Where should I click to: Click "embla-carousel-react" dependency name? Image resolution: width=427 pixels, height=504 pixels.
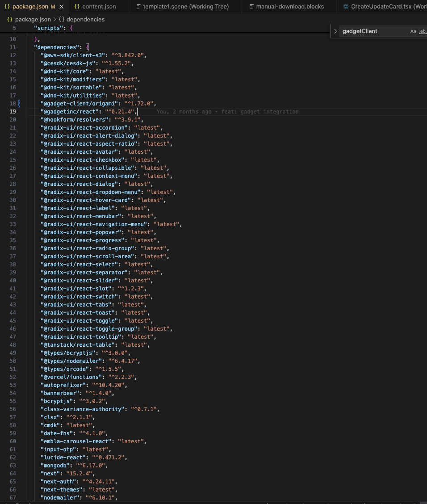pyautogui.click(x=76, y=441)
